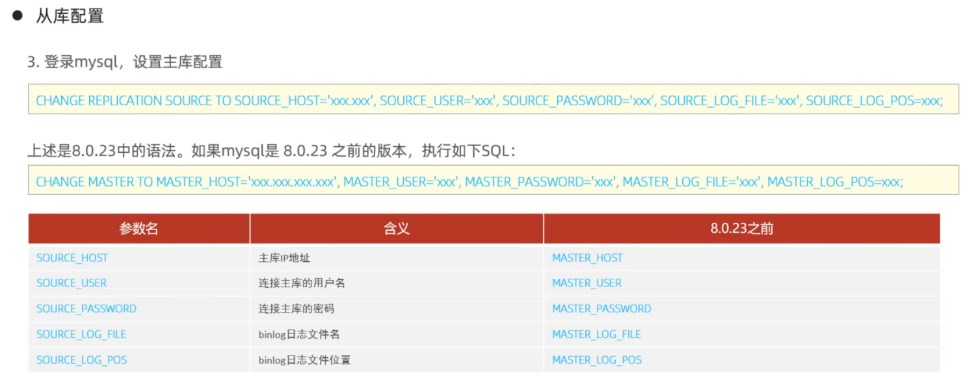Click SOURCE_LOG_FILE in the parameter table

point(81,334)
